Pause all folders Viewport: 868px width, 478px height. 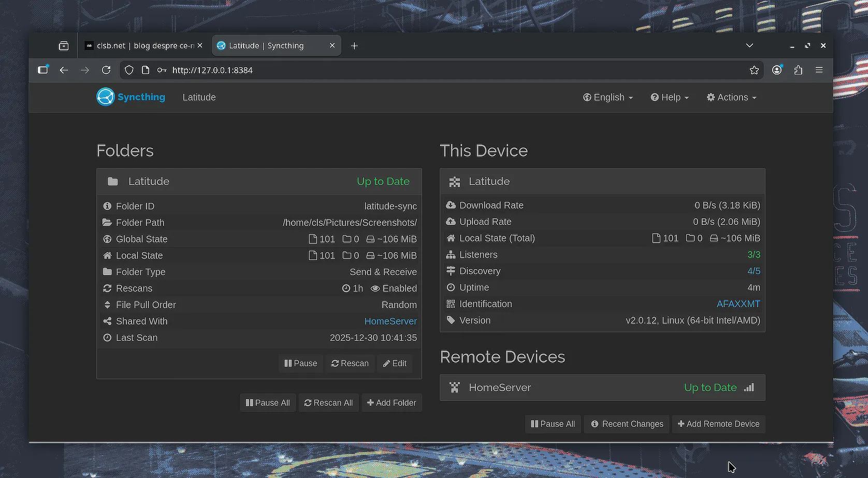tap(267, 403)
